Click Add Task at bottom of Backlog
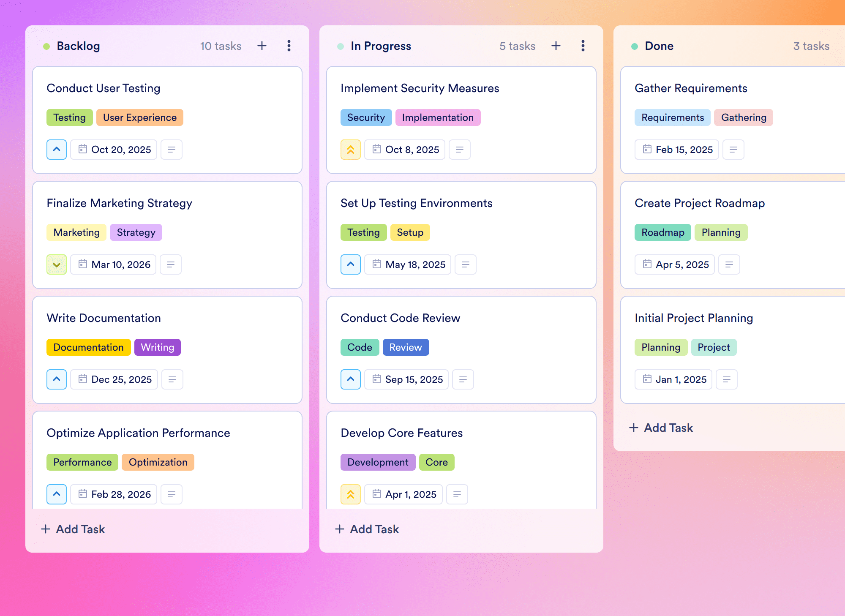The image size is (845, 616). click(x=73, y=529)
